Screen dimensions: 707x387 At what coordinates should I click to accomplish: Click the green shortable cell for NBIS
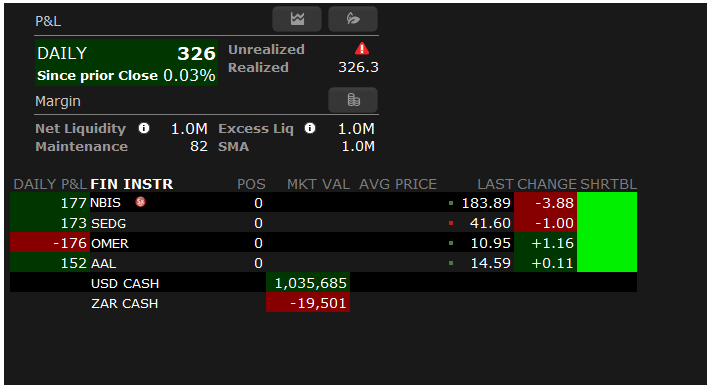click(x=607, y=203)
